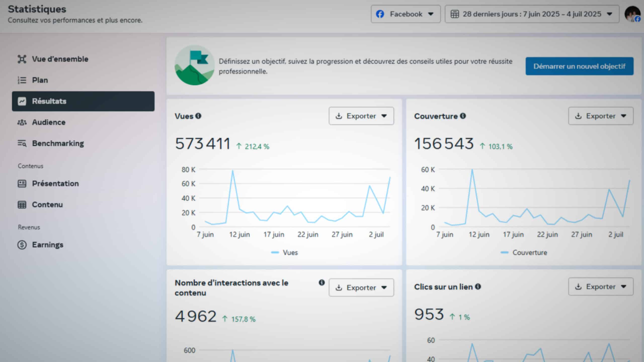Click the 953 link clicks total
Screen dimensions: 644x362
pos(429,314)
